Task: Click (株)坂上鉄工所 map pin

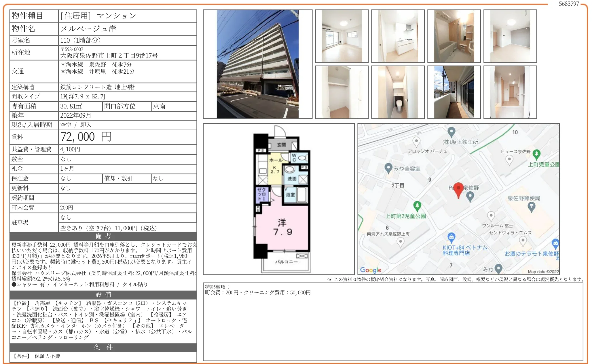Action: coord(451,132)
